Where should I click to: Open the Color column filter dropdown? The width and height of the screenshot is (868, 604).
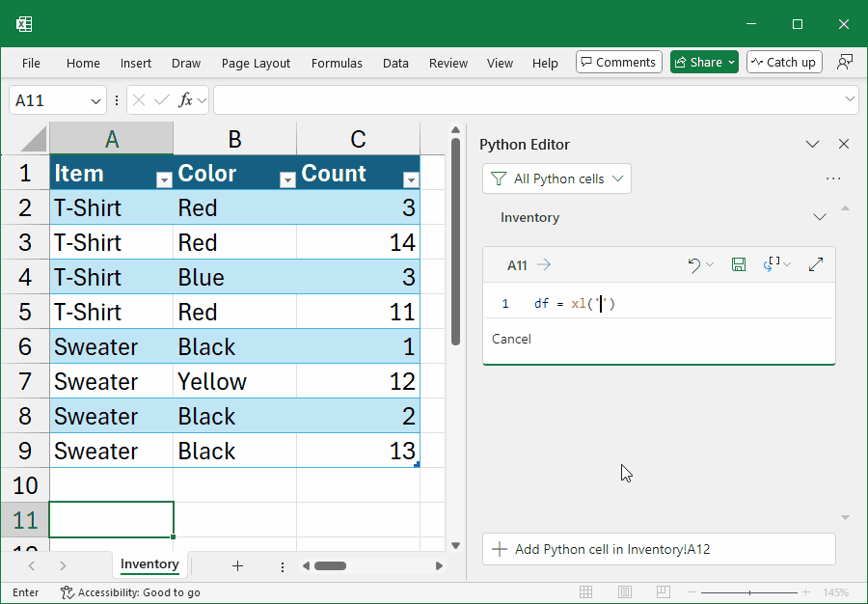286,179
